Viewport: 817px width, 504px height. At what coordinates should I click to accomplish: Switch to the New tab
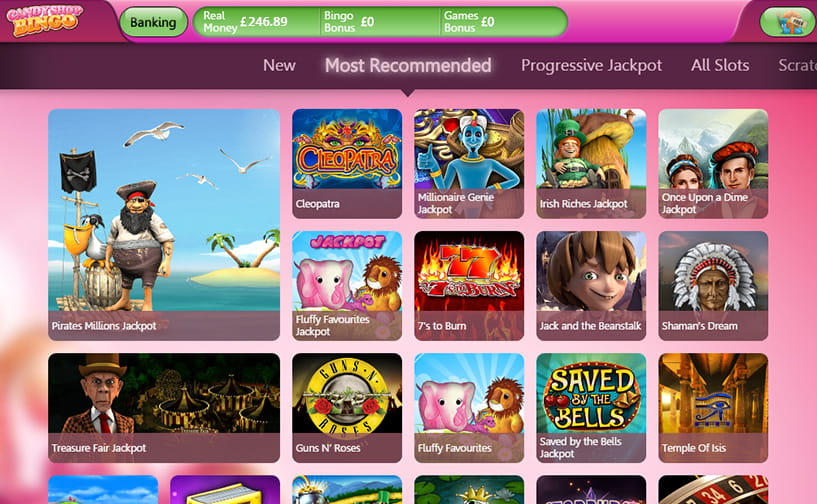(x=279, y=65)
